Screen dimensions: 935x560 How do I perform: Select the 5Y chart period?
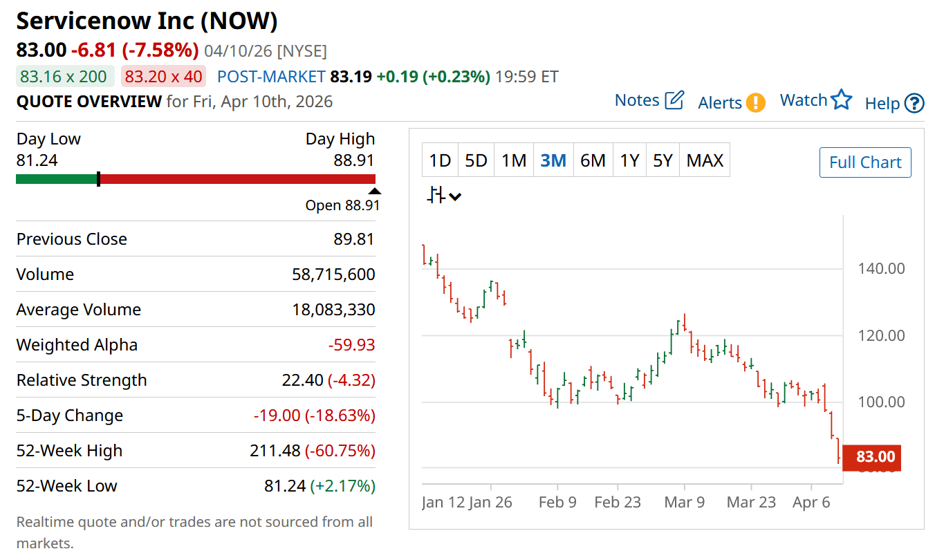click(x=663, y=161)
